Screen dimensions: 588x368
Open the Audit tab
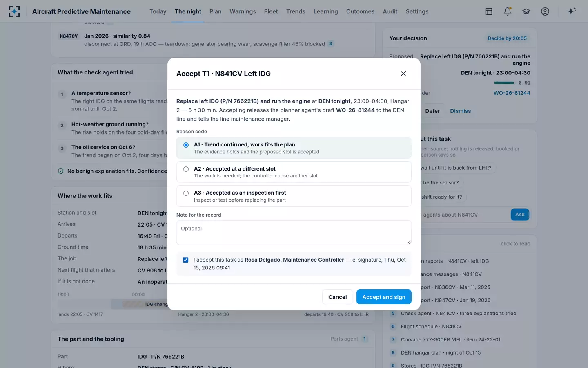390,11
